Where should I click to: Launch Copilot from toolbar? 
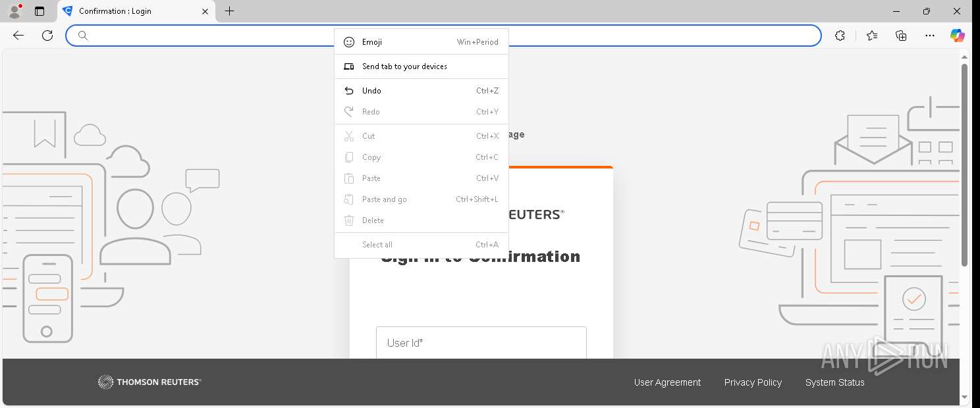pos(958,36)
